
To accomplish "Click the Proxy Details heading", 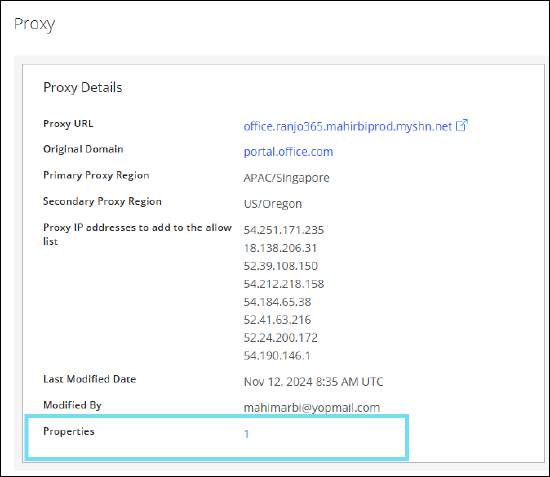I will (83, 88).
